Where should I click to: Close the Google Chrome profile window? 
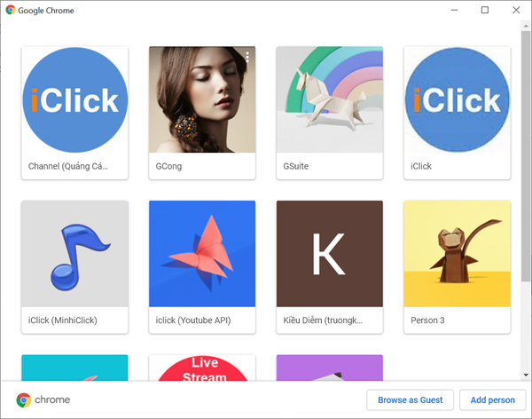(x=516, y=10)
